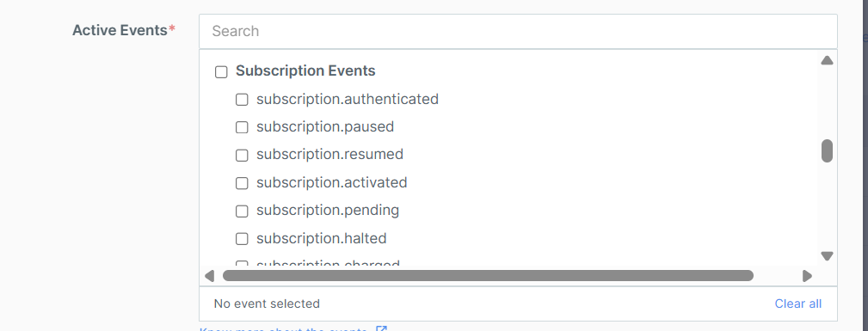Check the subscription.pending option

242,211
